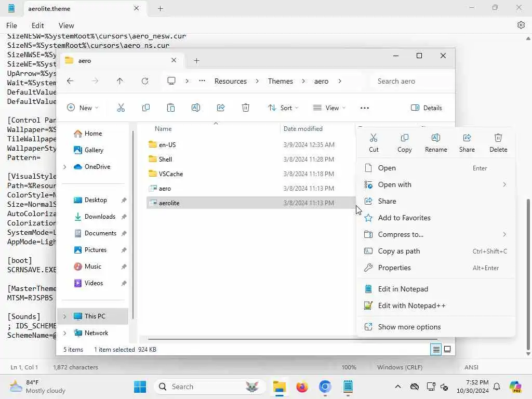Choose Edit with Notepad++
Screen dimensions: 532x399
(436, 305)
